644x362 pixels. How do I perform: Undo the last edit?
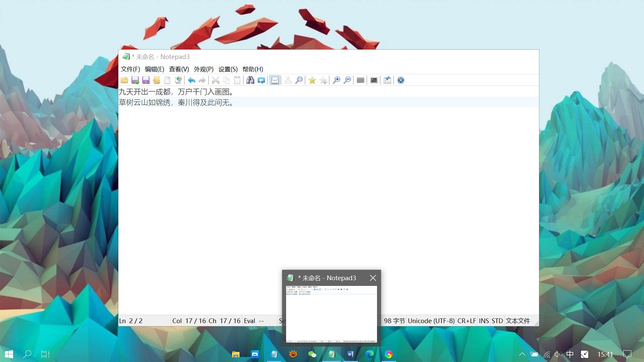[x=192, y=80]
